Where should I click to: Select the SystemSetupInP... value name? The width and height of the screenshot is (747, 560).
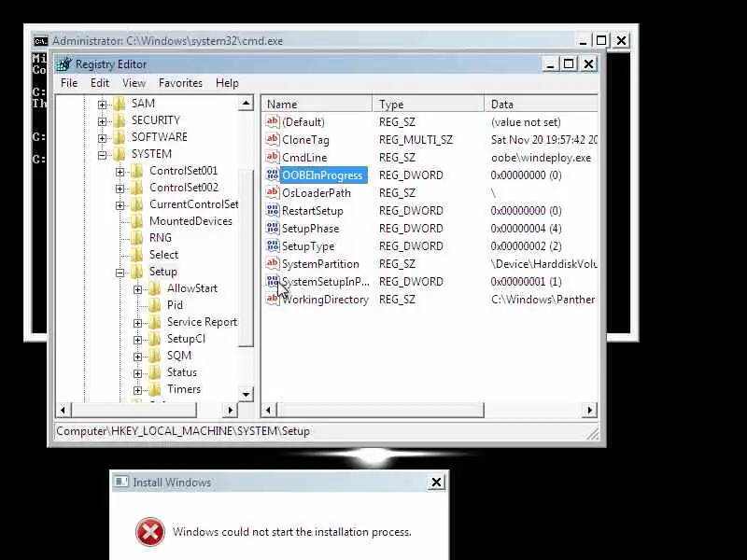coord(325,282)
